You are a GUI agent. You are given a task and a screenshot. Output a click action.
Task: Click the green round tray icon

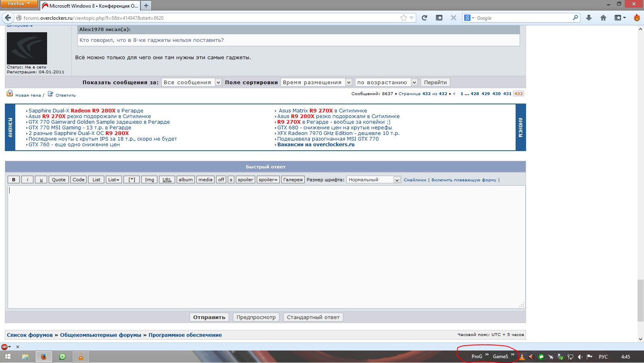[x=541, y=357]
